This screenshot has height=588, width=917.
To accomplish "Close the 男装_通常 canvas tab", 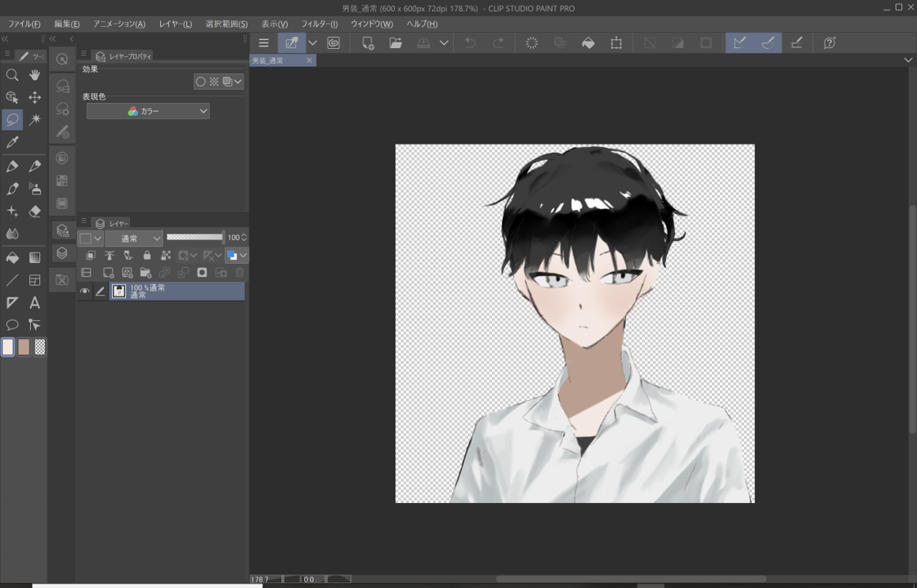I will 309,60.
